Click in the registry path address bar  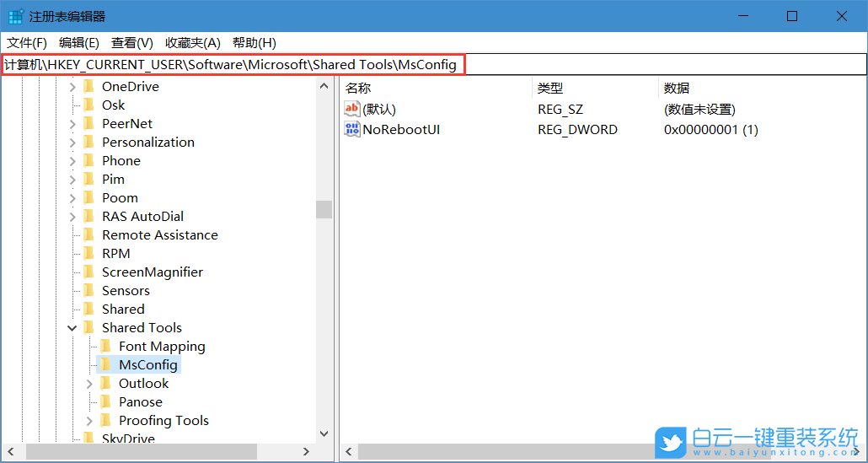click(x=433, y=65)
